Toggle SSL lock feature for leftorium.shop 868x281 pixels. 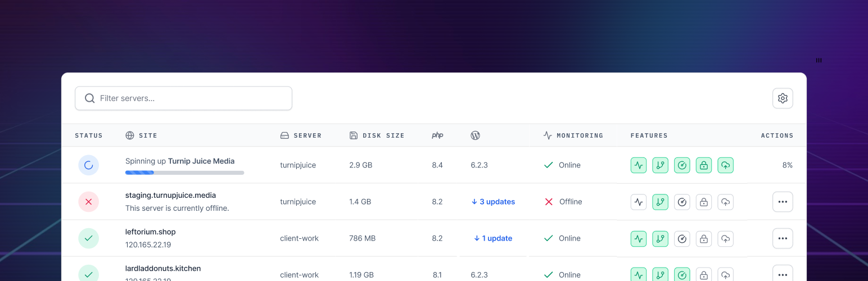point(703,238)
